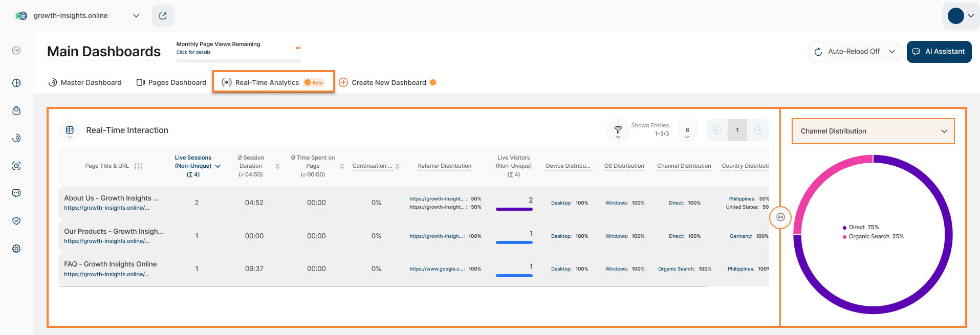Screen dimensions: 980x335
Task: Open the Pages Dashboard tab
Action: pyautogui.click(x=171, y=82)
